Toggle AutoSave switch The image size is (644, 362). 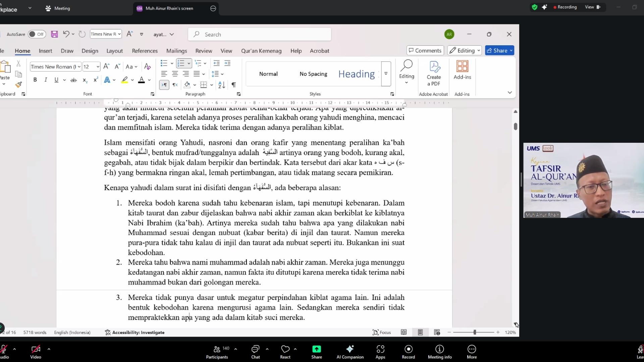click(37, 34)
